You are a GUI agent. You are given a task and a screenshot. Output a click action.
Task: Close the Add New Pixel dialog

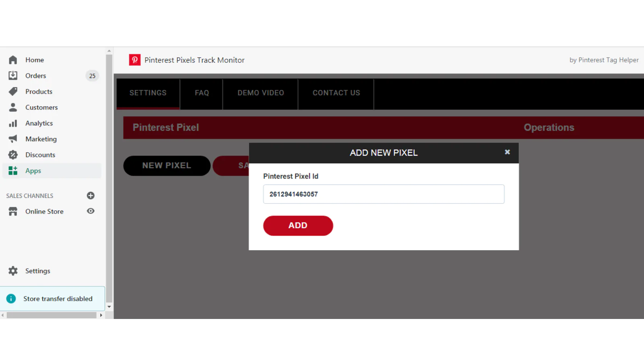(x=507, y=152)
